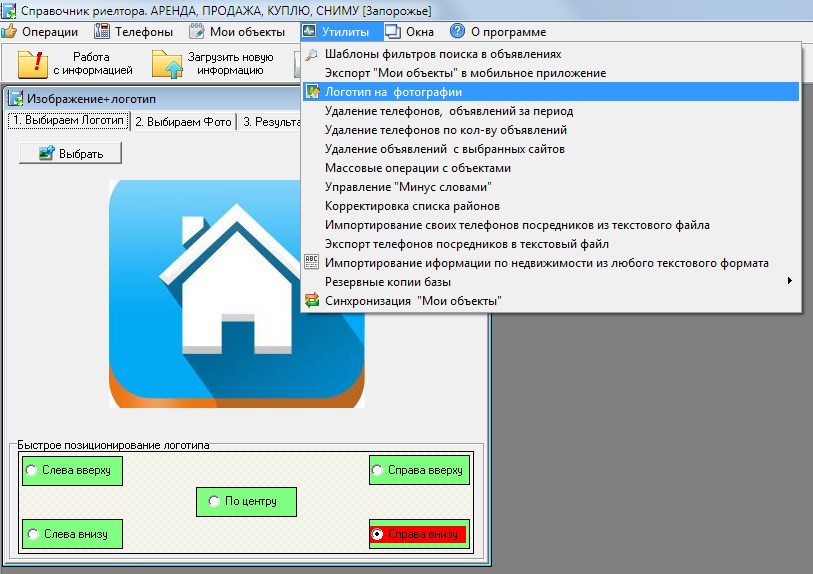The height and width of the screenshot is (574, 813).
Task: Select the 'Слева внизу' radio button
Action: (x=32, y=534)
